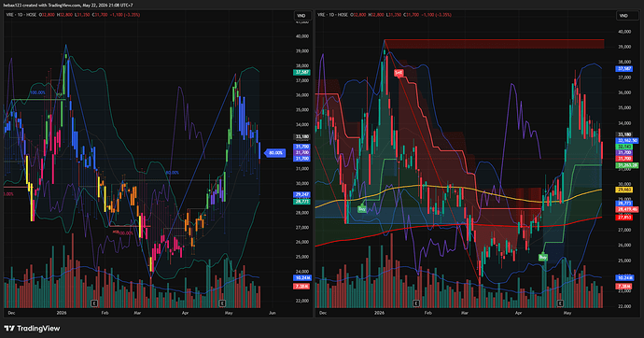
Task: Select the 33,180 price label on right chart
Action: pyautogui.click(x=623, y=134)
